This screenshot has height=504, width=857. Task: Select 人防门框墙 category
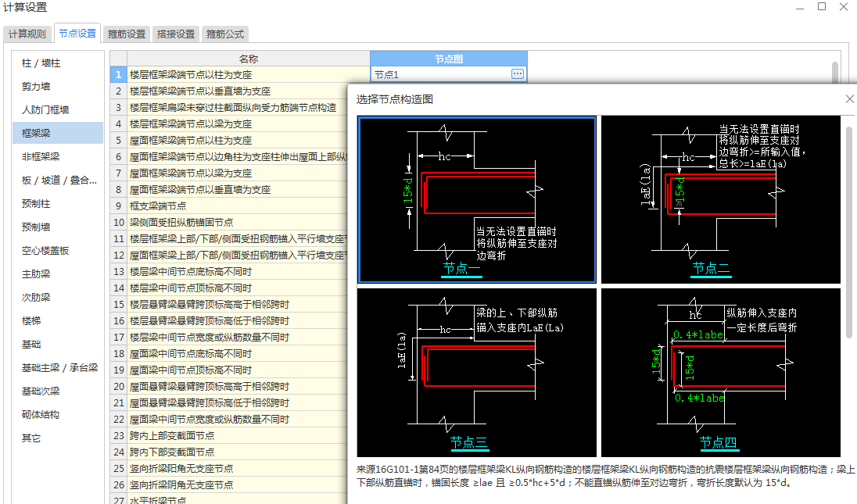(x=58, y=109)
